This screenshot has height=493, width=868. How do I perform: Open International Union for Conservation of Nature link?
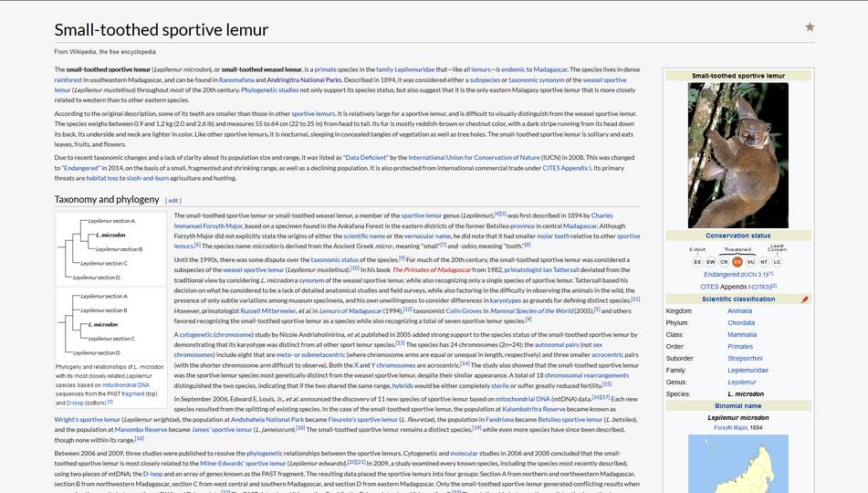click(474, 157)
